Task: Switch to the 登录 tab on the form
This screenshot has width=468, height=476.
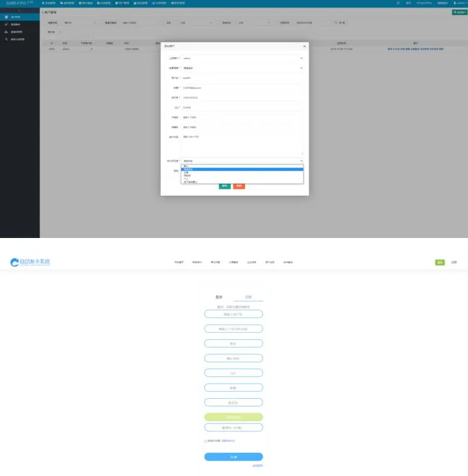Action: (219, 296)
